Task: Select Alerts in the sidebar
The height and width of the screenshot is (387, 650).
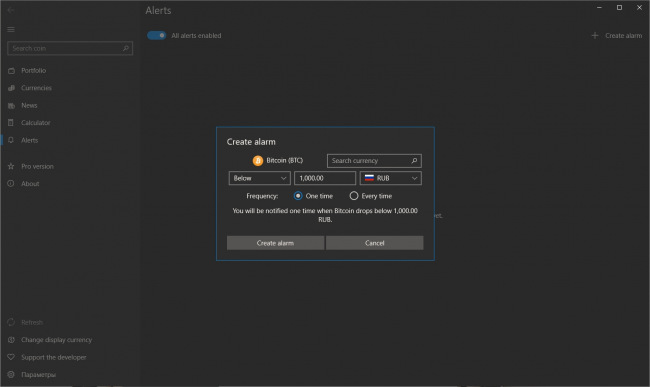Action: pyautogui.click(x=29, y=140)
